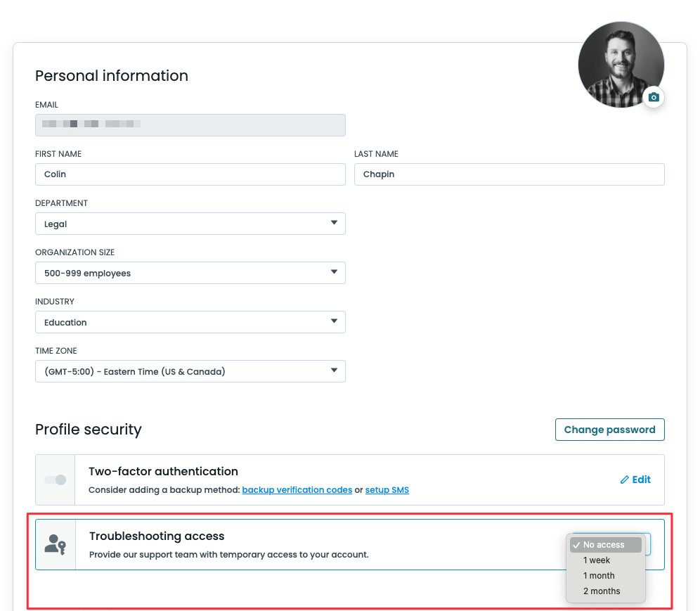
Task: Open the Industry dropdown arrow
Action: pyautogui.click(x=334, y=322)
